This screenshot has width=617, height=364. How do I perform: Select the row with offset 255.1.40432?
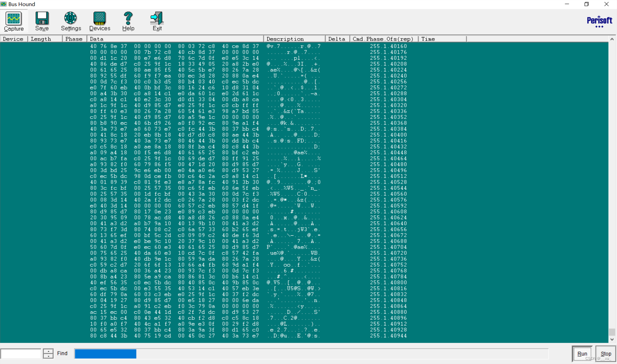(304, 147)
